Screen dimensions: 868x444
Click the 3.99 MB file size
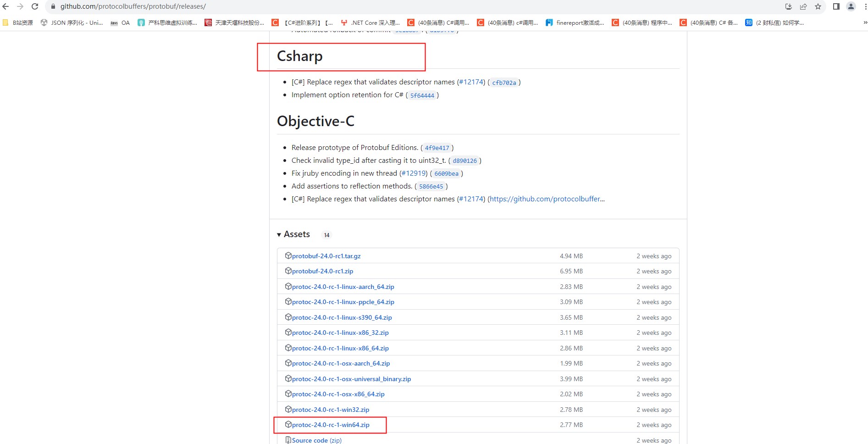pos(571,379)
